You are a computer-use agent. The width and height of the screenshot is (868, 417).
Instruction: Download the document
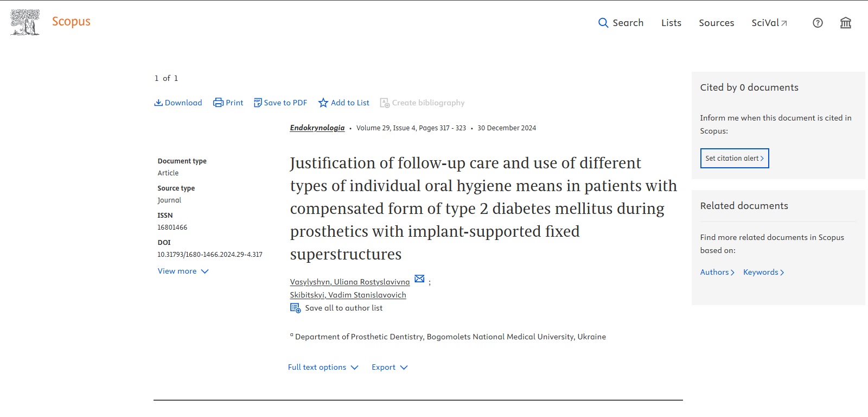coord(178,103)
